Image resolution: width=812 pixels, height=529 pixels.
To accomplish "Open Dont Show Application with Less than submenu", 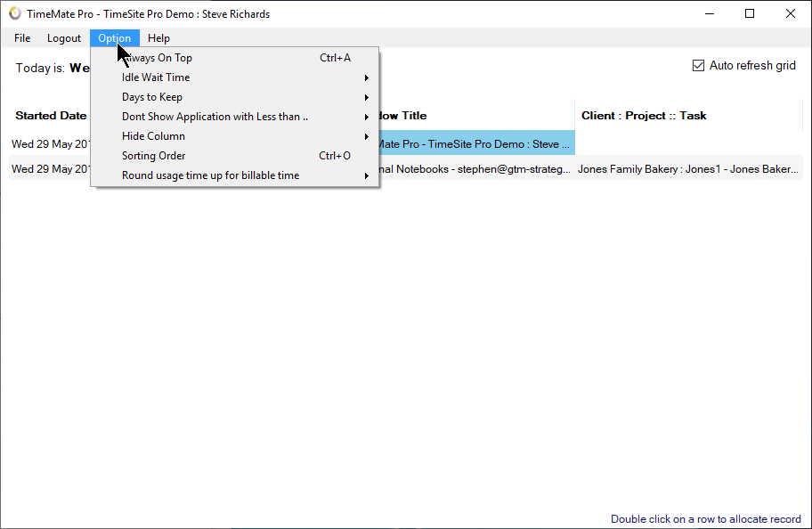I will tap(234, 117).
